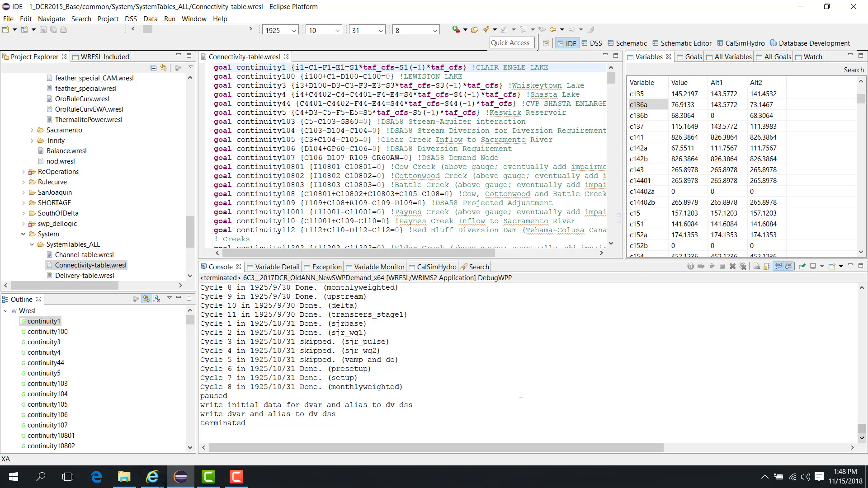Click Search in Variables panel
The height and width of the screenshot is (488, 868).
[x=854, y=70]
